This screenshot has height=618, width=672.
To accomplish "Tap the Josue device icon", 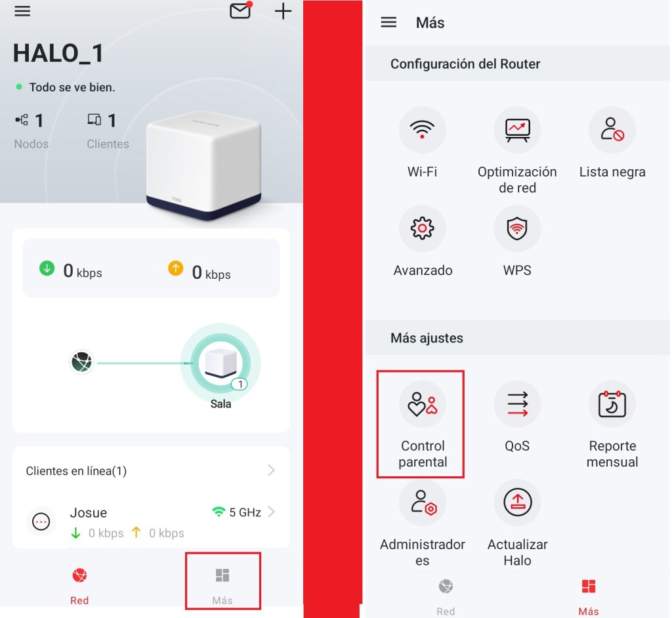I will [41, 522].
